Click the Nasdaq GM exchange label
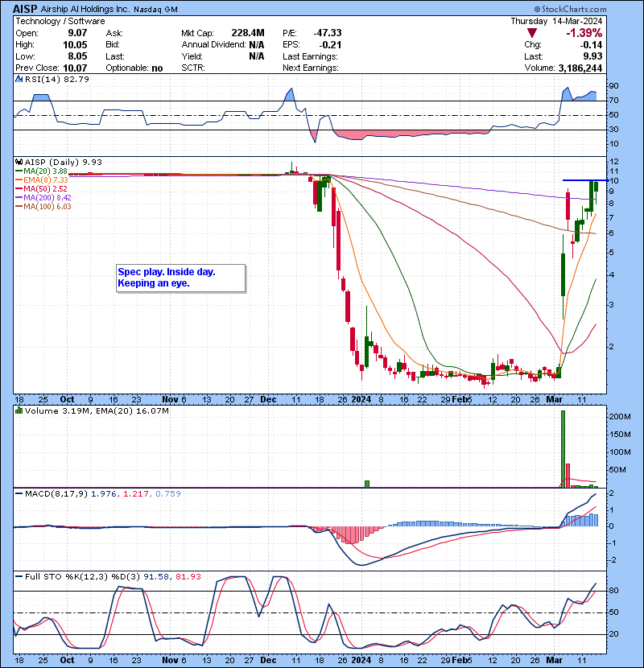The width and height of the screenshot is (644, 668). pos(155,10)
